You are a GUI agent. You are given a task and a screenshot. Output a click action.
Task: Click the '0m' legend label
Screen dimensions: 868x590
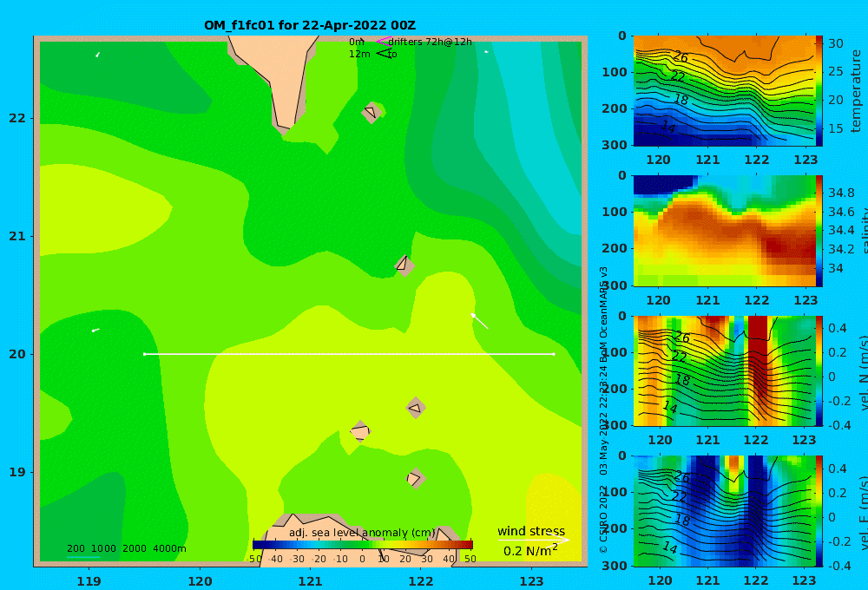[356, 42]
